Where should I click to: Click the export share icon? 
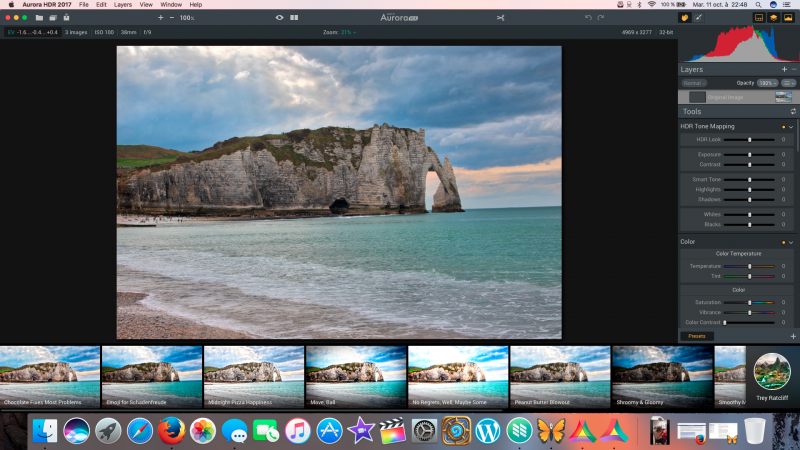66,17
